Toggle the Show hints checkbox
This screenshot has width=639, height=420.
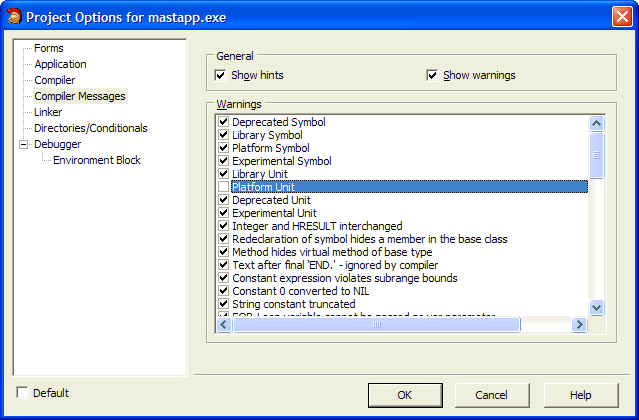point(221,75)
